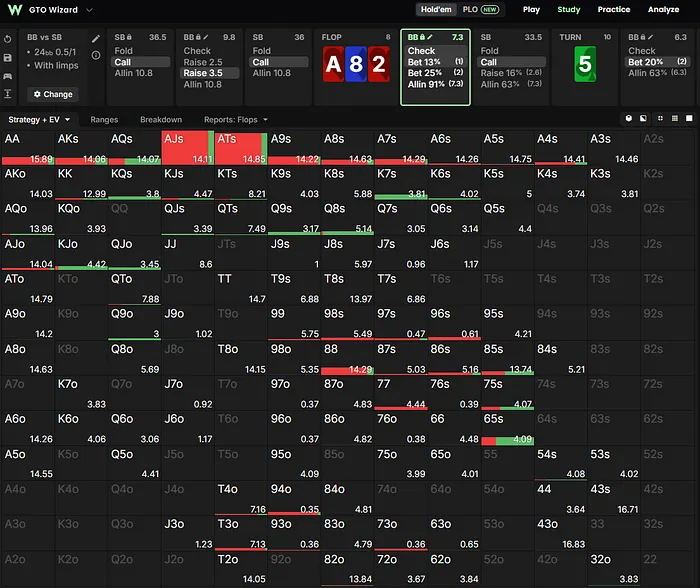Open the Play section
Image resolution: width=700 pixels, height=588 pixels.
coord(531,9)
